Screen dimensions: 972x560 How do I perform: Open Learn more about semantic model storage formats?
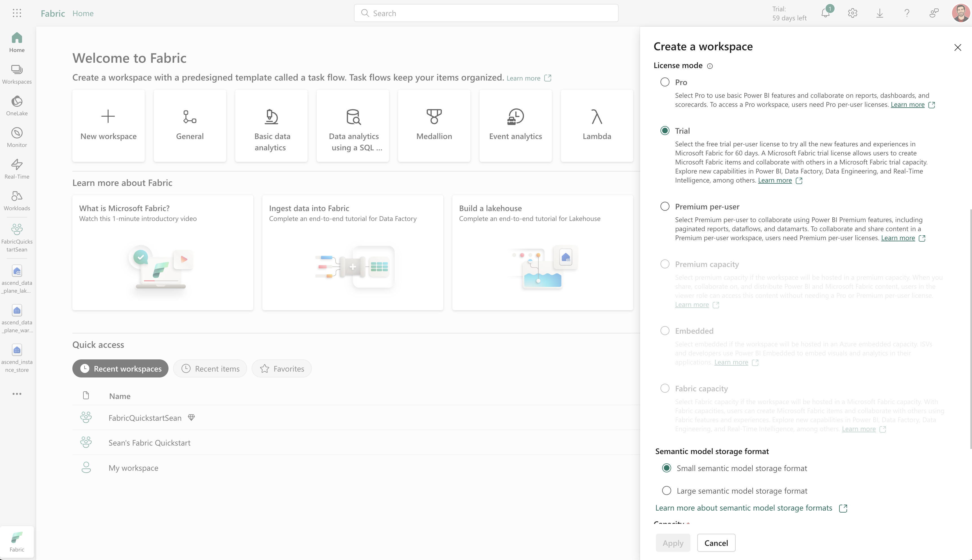coord(744,508)
